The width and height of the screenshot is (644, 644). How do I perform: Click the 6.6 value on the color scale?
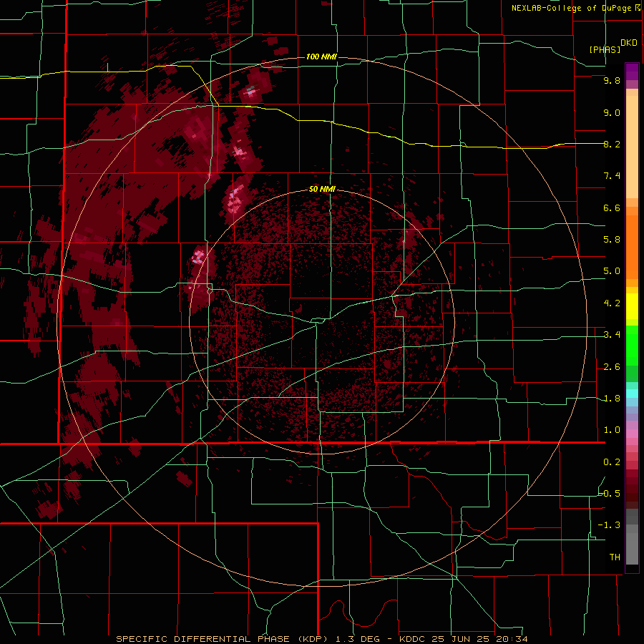612,208
